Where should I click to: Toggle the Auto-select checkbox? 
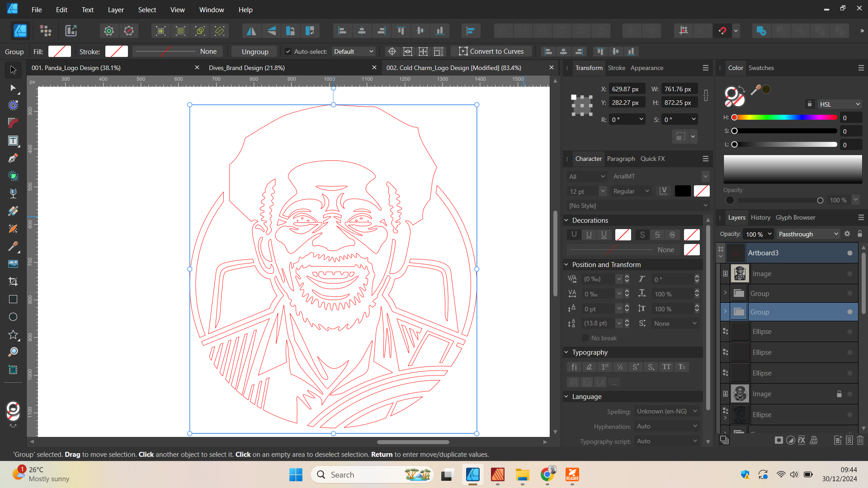288,52
